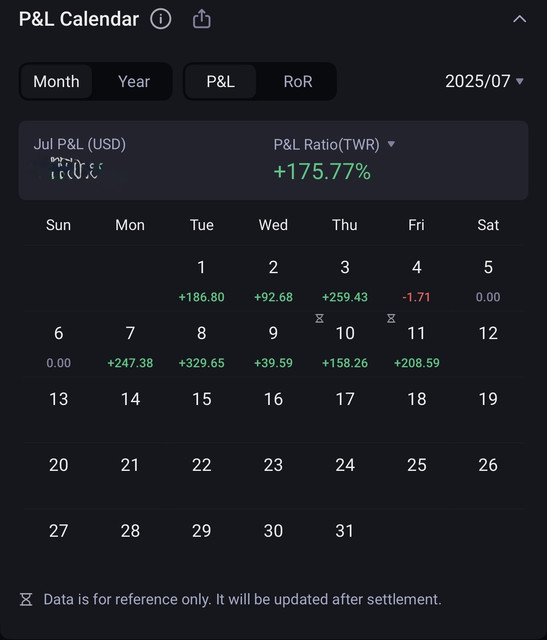Click the +175.77% P&L ratio value
The height and width of the screenshot is (640, 547).
322,171
